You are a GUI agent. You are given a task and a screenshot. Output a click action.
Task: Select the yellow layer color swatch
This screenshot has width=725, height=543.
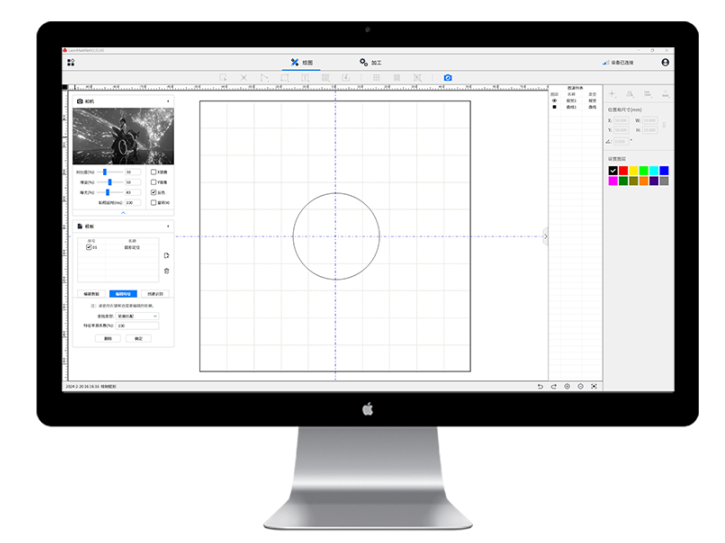coord(633,171)
